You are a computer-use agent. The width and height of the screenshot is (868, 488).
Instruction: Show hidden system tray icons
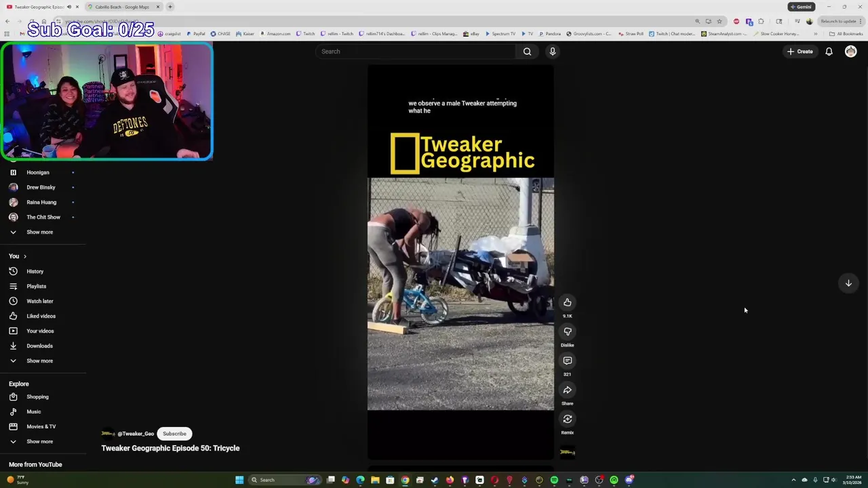pyautogui.click(x=793, y=480)
